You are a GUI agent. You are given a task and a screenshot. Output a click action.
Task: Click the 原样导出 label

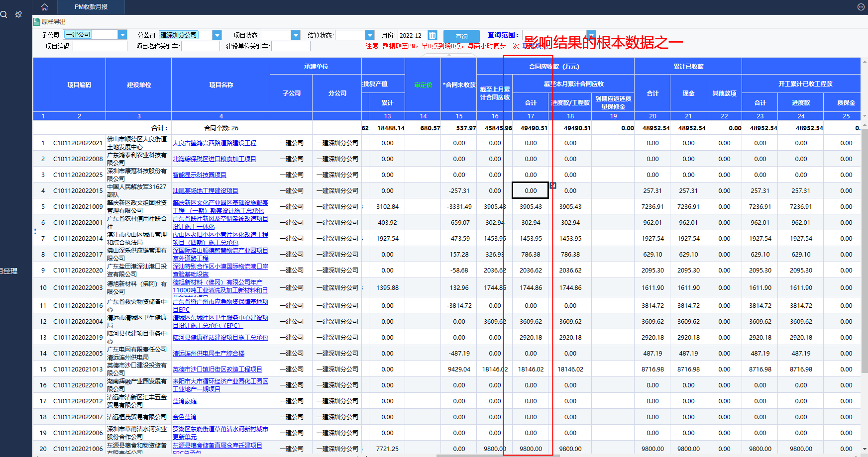click(54, 22)
